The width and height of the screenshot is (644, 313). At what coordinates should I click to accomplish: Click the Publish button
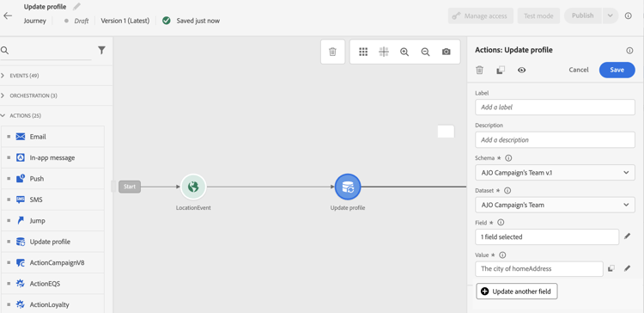point(583,15)
